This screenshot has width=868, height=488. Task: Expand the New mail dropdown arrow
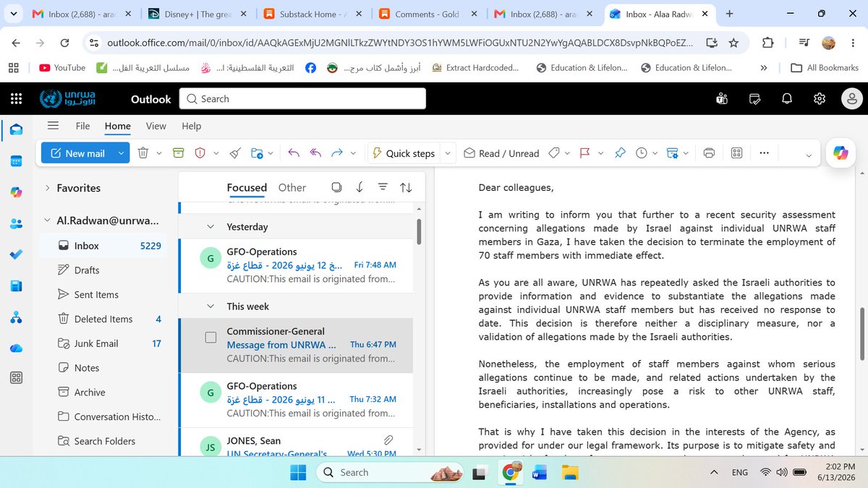[122, 153]
